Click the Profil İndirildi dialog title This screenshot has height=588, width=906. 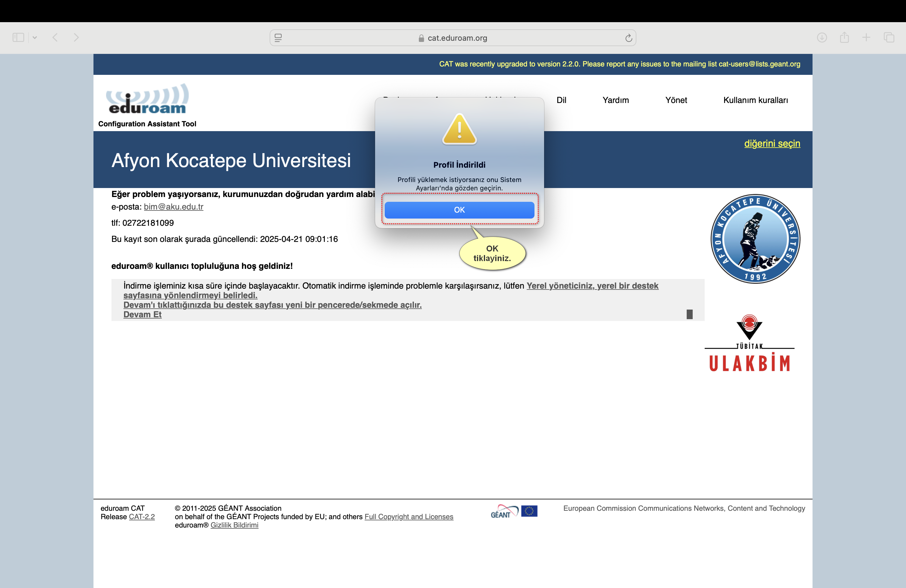(x=459, y=165)
